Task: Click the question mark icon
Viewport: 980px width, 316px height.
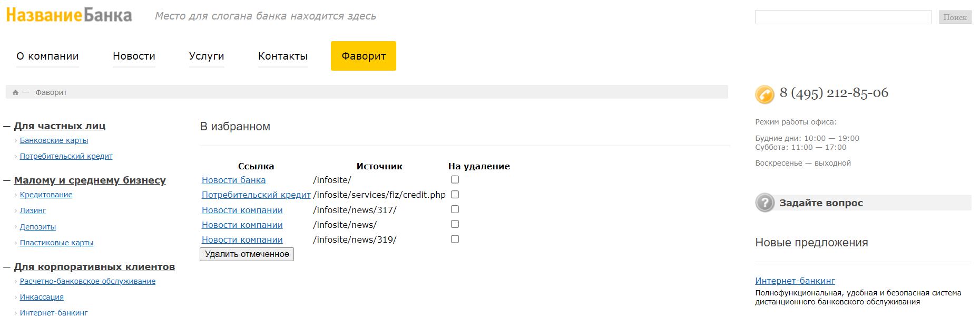Action: [765, 203]
